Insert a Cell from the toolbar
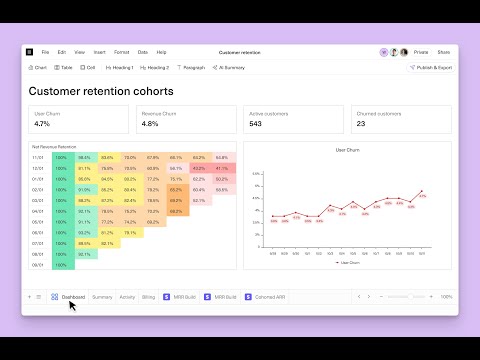Screen dimensions: 480x360 [x=88, y=68]
